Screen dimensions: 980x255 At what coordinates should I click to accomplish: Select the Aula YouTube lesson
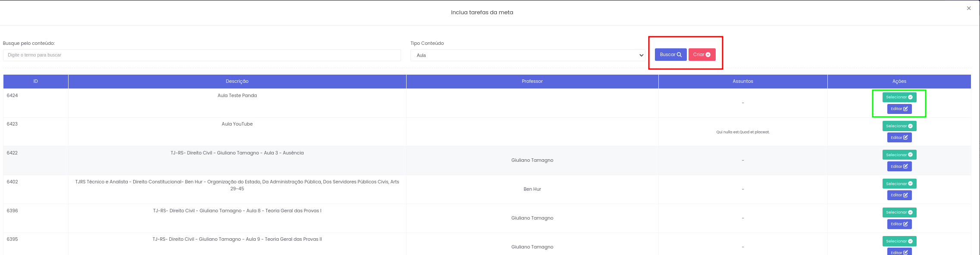click(899, 126)
